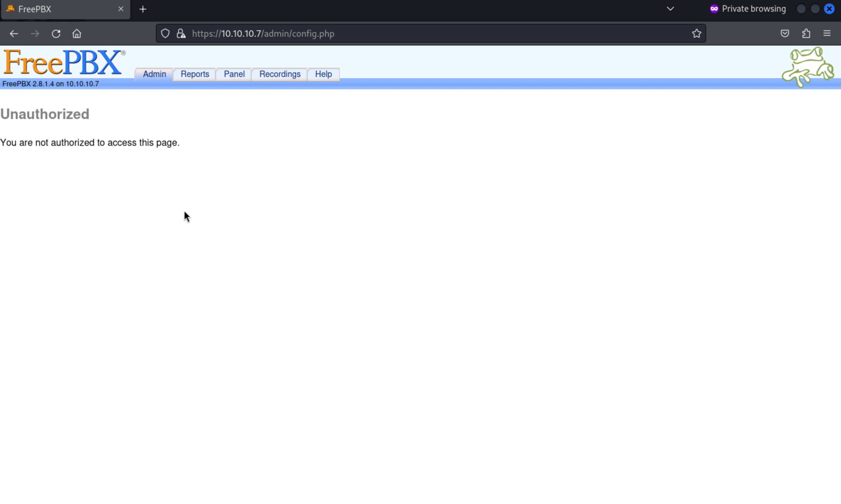This screenshot has width=841, height=504.
Task: Reload the current page
Action: click(x=56, y=34)
